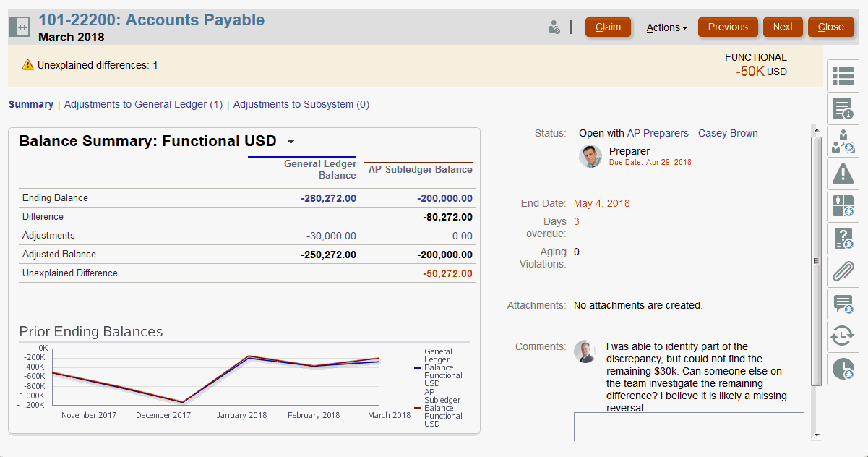Switch to Adjustments to General Ledger tab

(143, 104)
